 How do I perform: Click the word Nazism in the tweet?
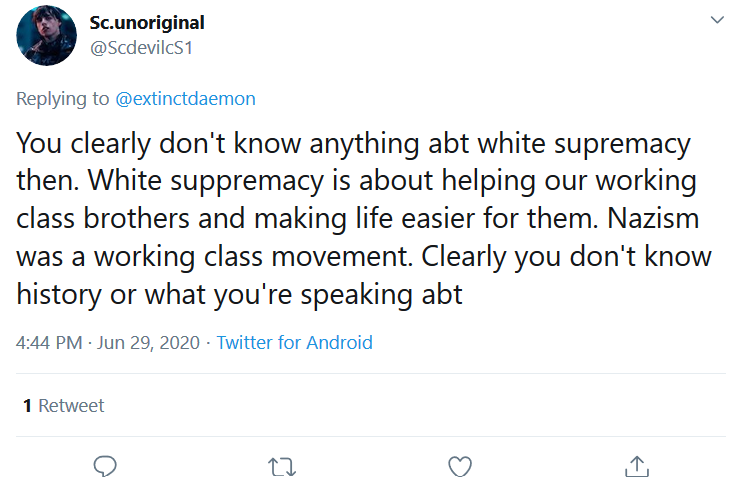click(x=653, y=218)
